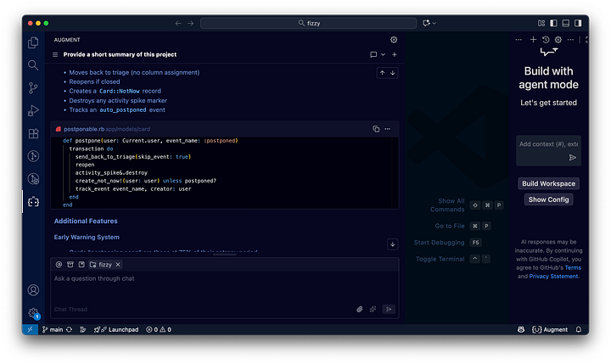Open Copilot status icon in status bar
The width and height of the screenshot is (611, 364).
pyautogui.click(x=521, y=330)
